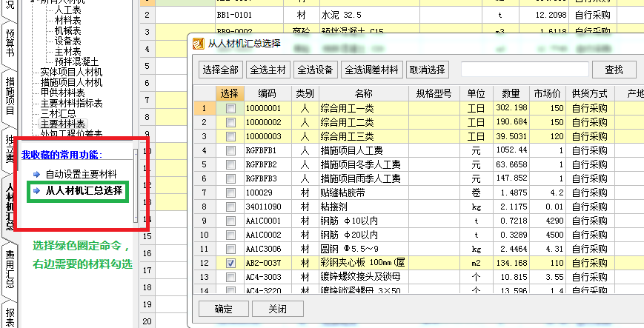Check the box for 贴缝粘胶带

tap(230, 193)
